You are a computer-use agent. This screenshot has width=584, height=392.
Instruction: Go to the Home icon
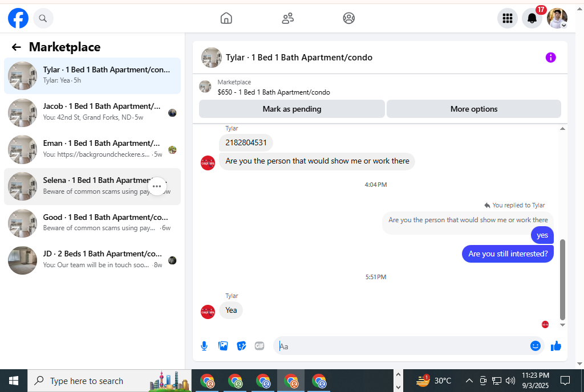click(226, 18)
